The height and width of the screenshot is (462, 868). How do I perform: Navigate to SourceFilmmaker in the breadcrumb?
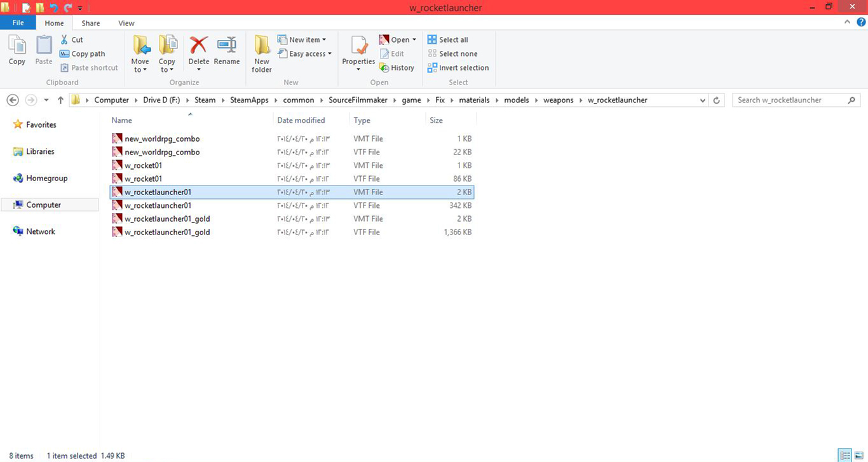[356, 100]
